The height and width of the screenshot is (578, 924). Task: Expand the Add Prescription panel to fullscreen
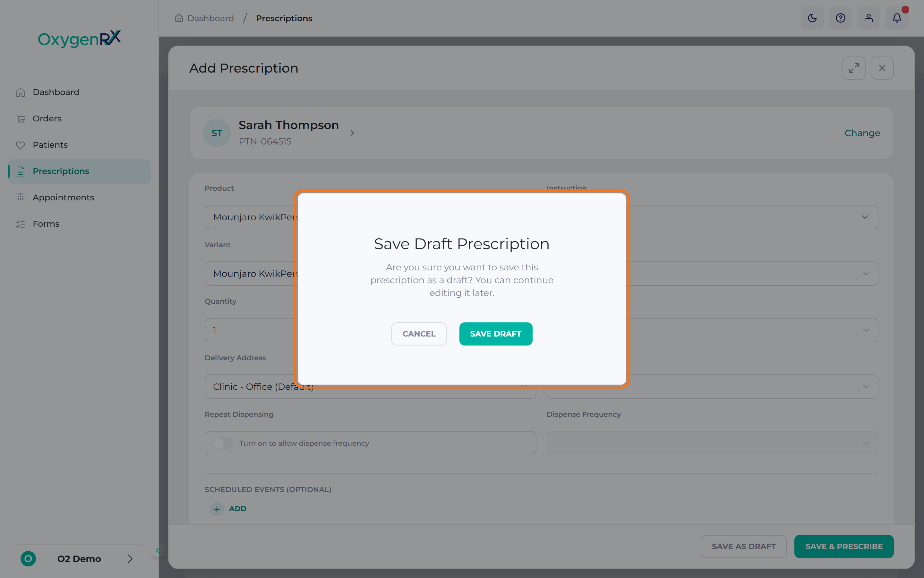pyautogui.click(x=854, y=68)
